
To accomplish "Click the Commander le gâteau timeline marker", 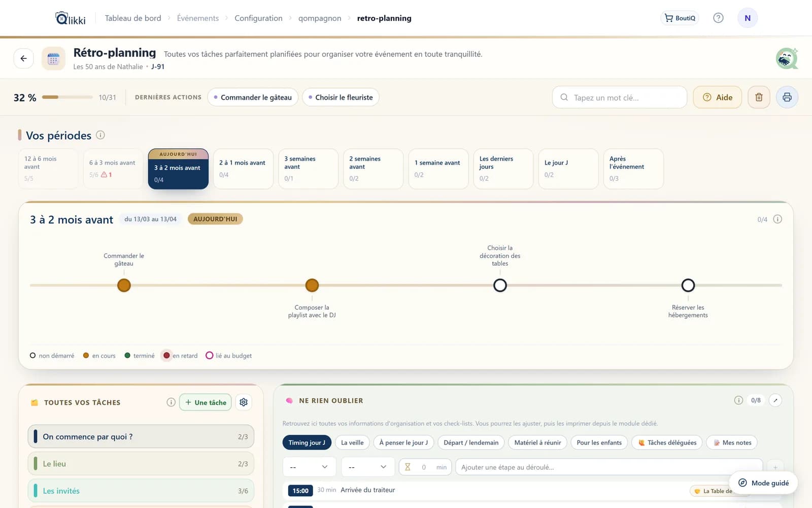I will [124, 285].
